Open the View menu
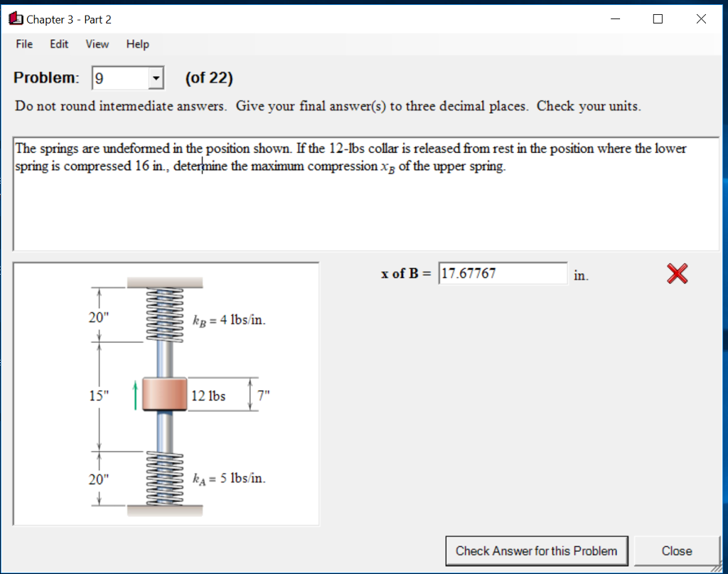 (97, 44)
